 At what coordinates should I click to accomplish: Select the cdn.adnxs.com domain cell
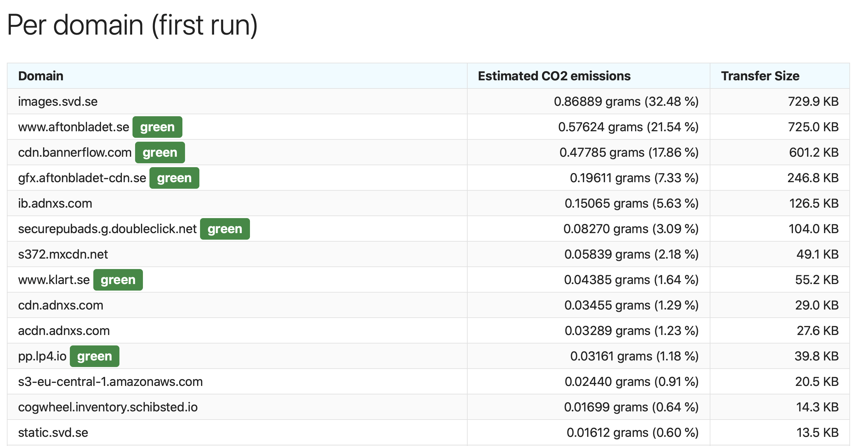pyautogui.click(x=237, y=305)
